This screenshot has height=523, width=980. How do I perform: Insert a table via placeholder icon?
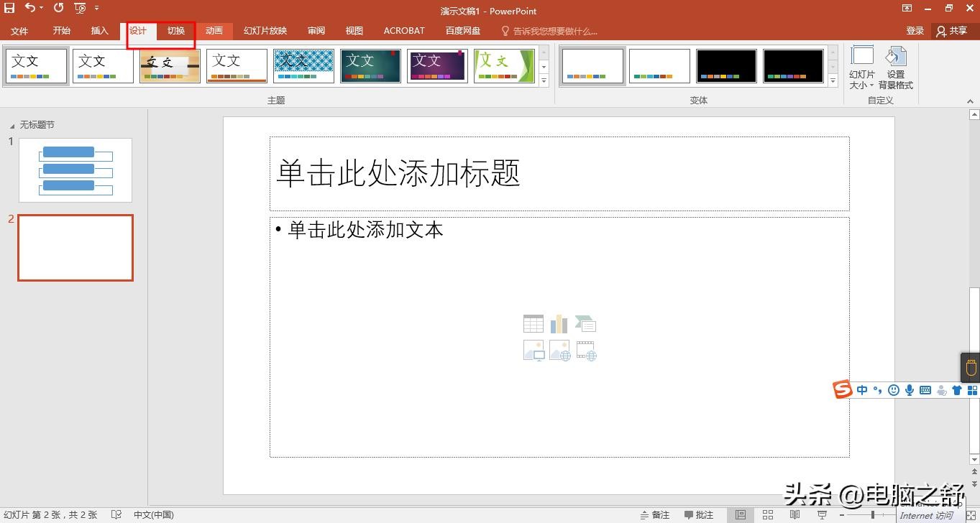533,324
